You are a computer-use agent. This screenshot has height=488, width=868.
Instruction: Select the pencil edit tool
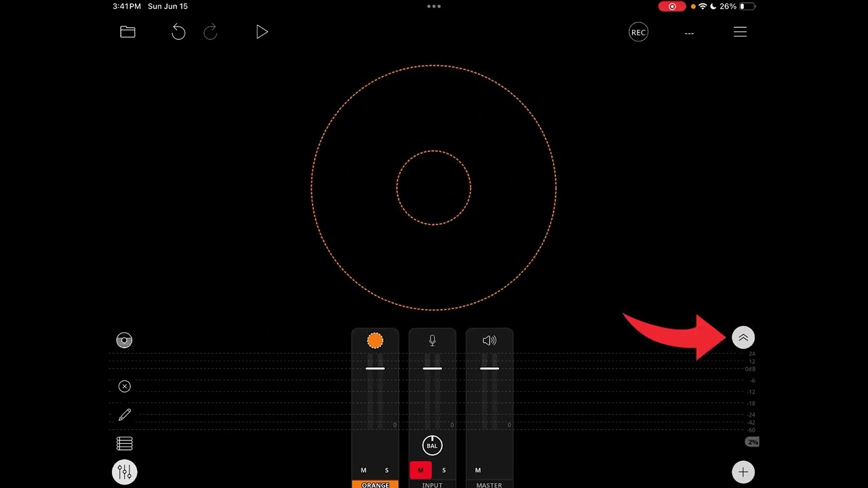(x=125, y=415)
